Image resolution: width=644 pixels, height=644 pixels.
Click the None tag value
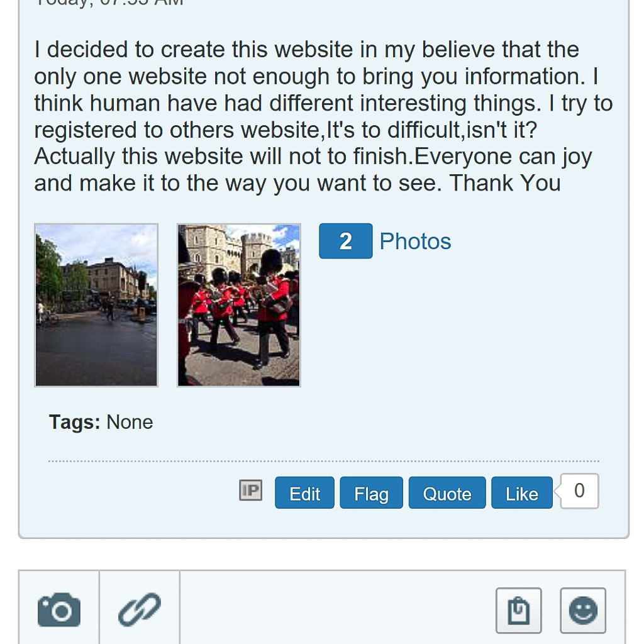[x=130, y=422]
